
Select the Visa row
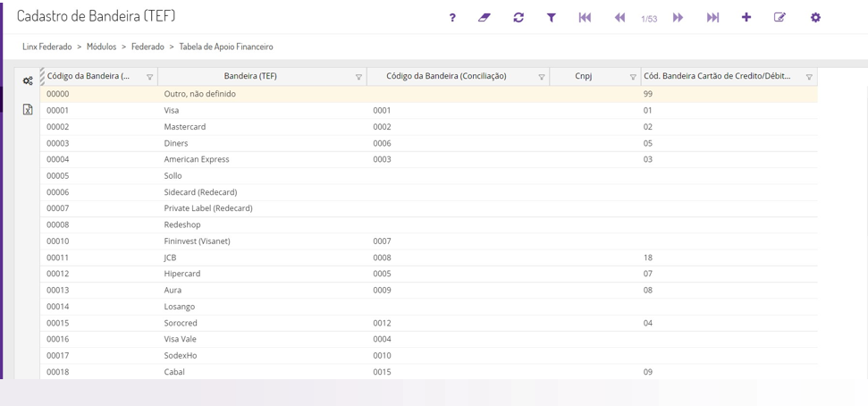[x=428, y=110]
